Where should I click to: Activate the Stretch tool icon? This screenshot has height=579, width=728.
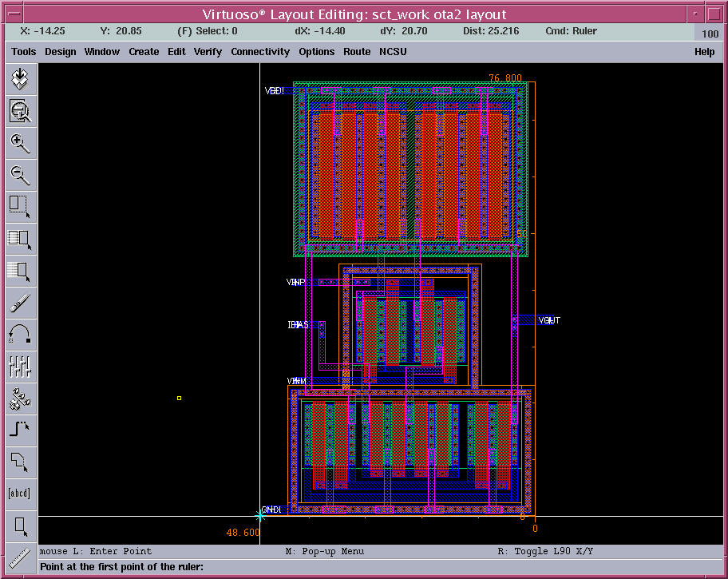[x=21, y=208]
